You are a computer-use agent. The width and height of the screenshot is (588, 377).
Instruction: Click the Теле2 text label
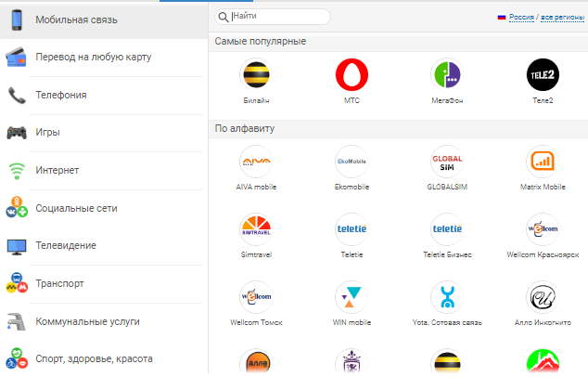[x=543, y=100]
